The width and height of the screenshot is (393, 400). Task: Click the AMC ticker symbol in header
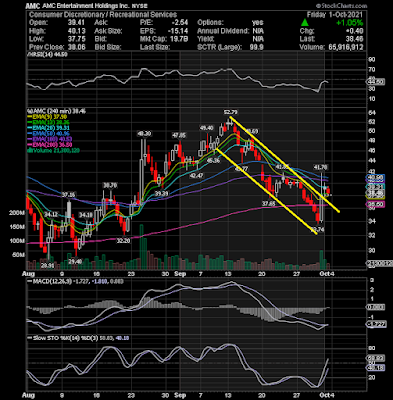33,6
